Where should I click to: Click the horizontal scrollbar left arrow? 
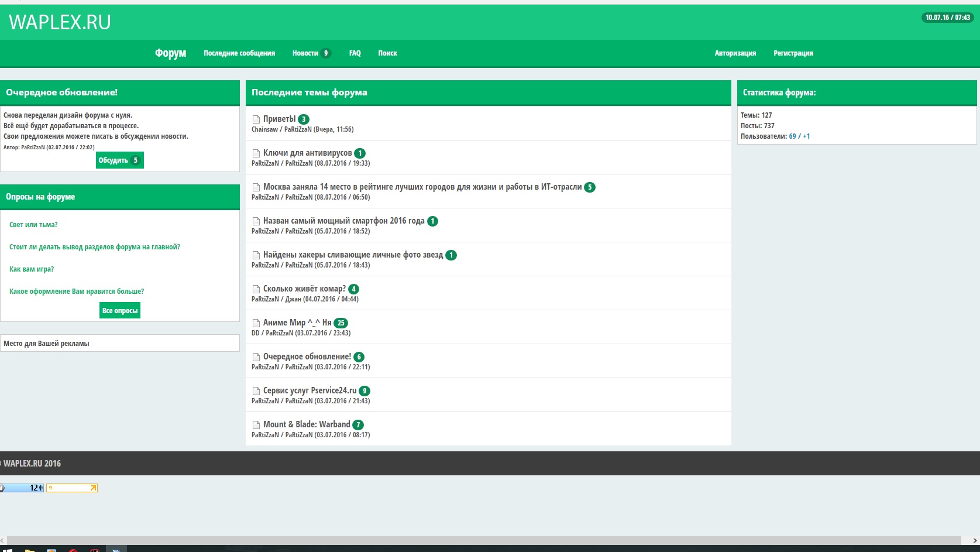tap(3, 541)
